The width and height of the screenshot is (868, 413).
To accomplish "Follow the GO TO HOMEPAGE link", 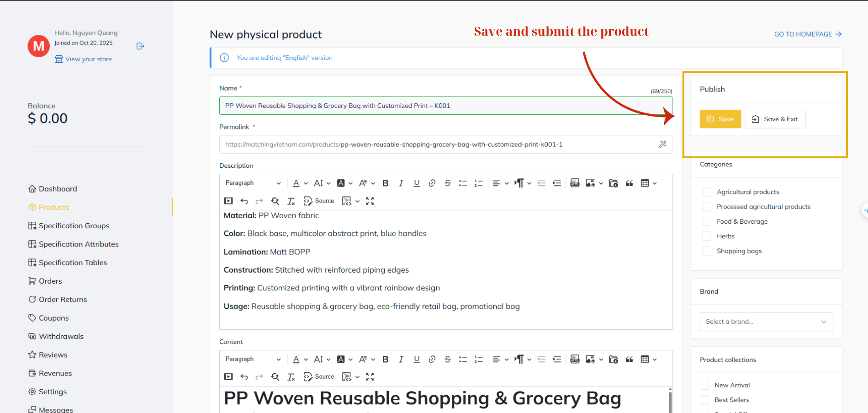I will click(807, 34).
